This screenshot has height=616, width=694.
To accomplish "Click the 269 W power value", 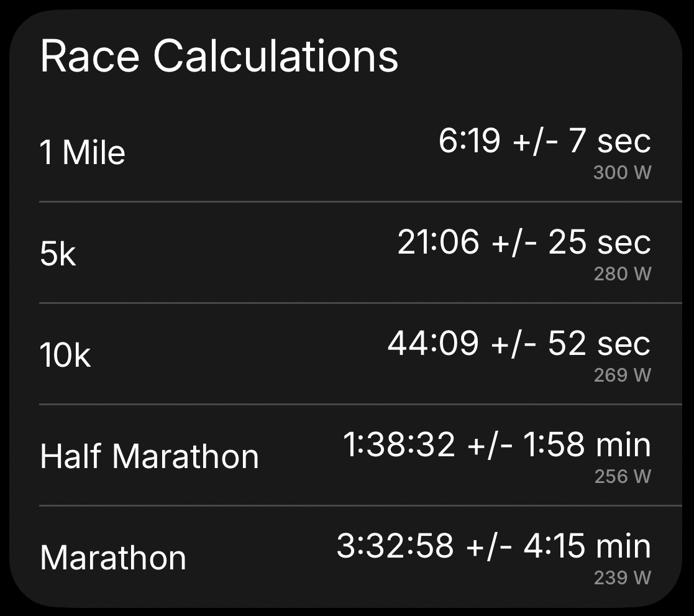I will [622, 375].
